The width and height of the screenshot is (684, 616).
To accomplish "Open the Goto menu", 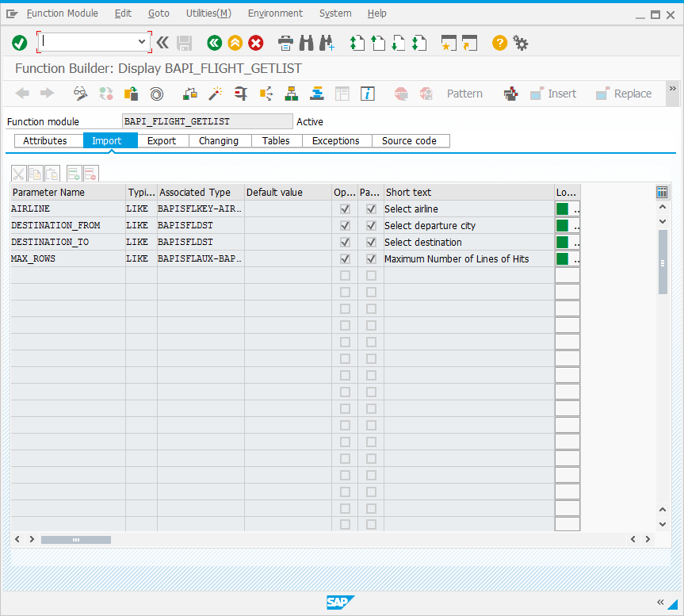I will coord(159,13).
